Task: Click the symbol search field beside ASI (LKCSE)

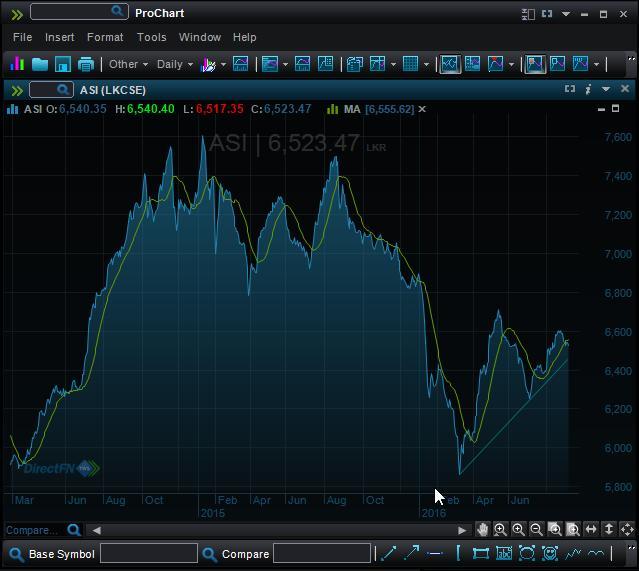Action: click(51, 90)
